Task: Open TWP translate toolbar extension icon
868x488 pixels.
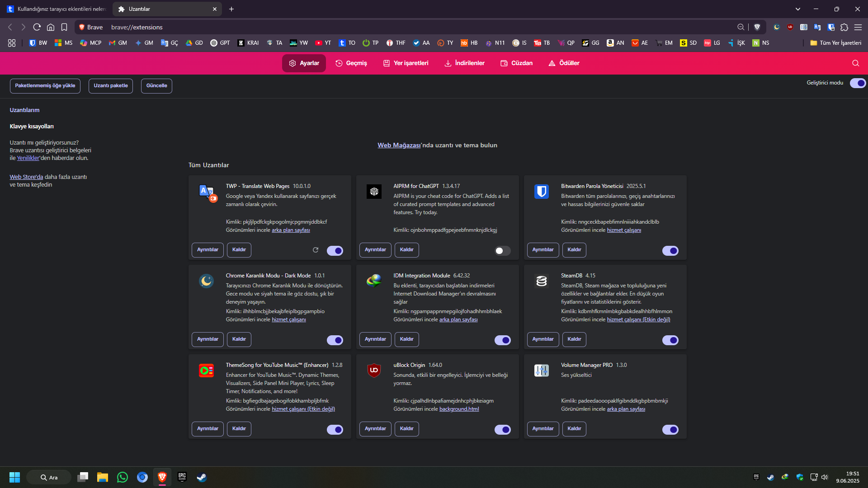Action: pos(817,27)
